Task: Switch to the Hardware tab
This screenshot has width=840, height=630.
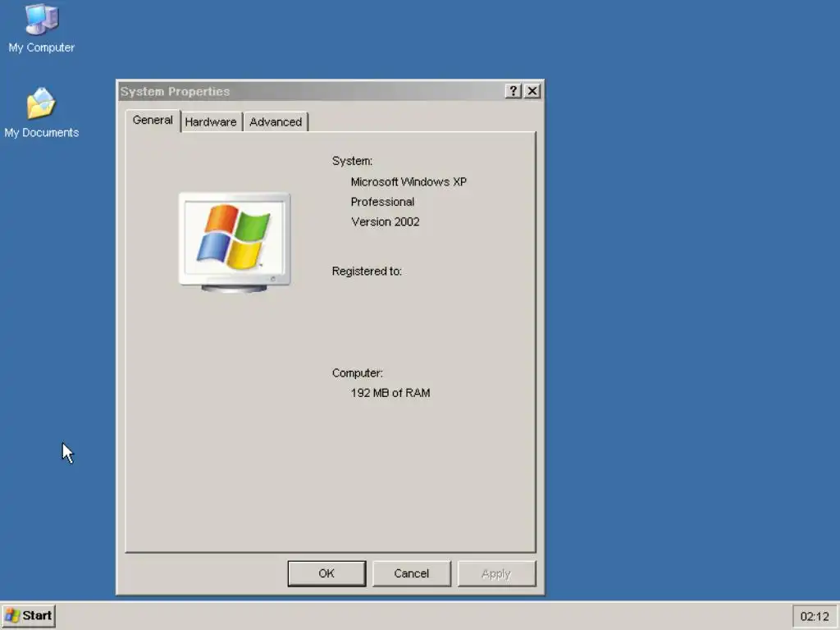Action: coord(211,122)
